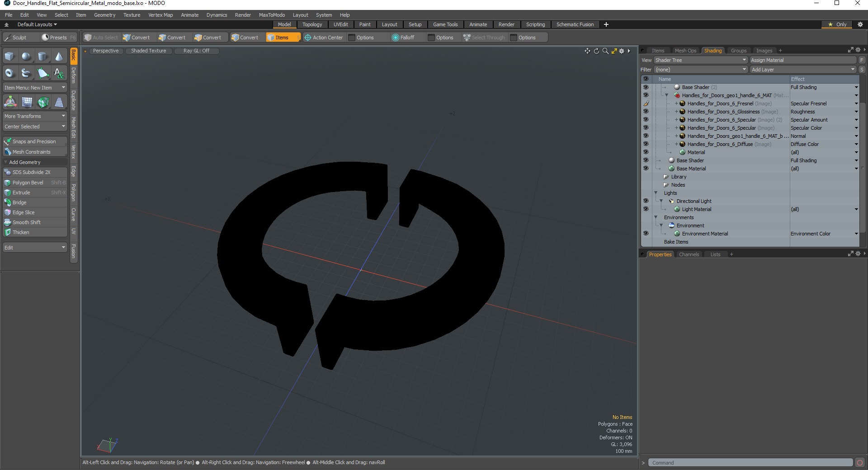Viewport: 868px width, 470px height.
Task: Activate the soft deform grid tool
Action: coord(26,102)
